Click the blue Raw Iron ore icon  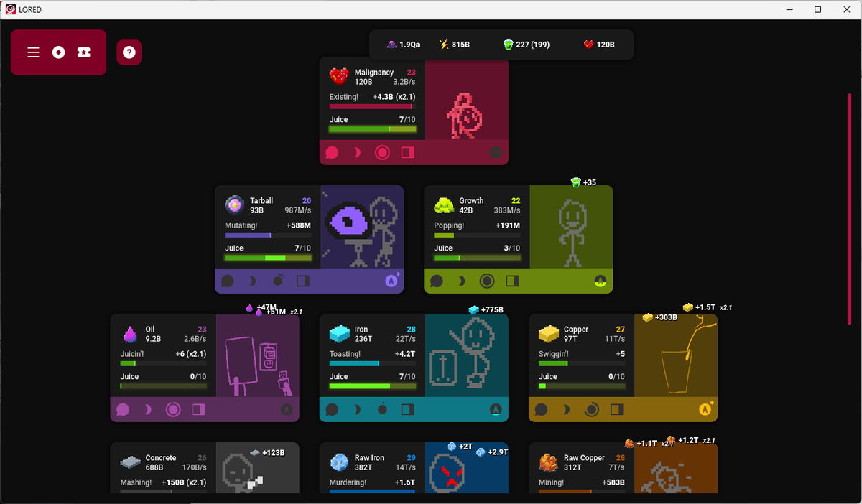pos(339,462)
